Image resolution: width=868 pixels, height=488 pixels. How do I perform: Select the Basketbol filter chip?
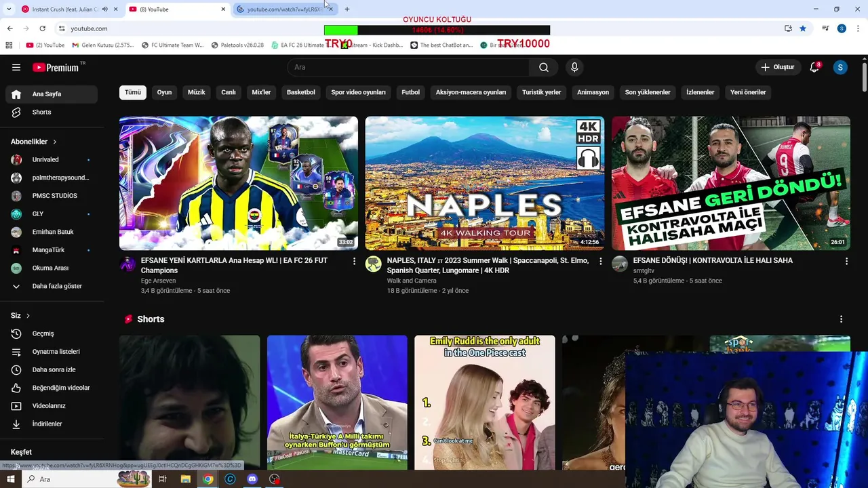click(x=301, y=92)
